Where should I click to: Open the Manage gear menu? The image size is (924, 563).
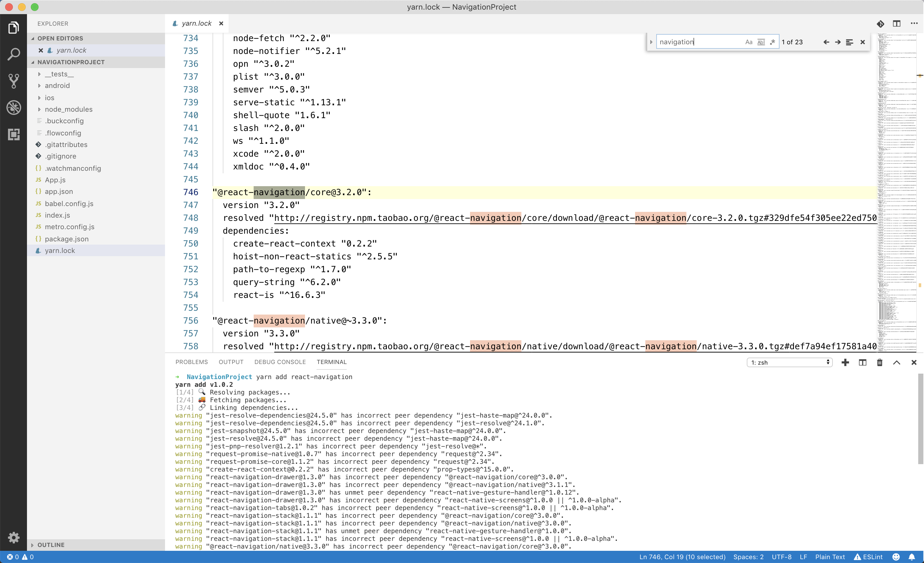pos(13,537)
